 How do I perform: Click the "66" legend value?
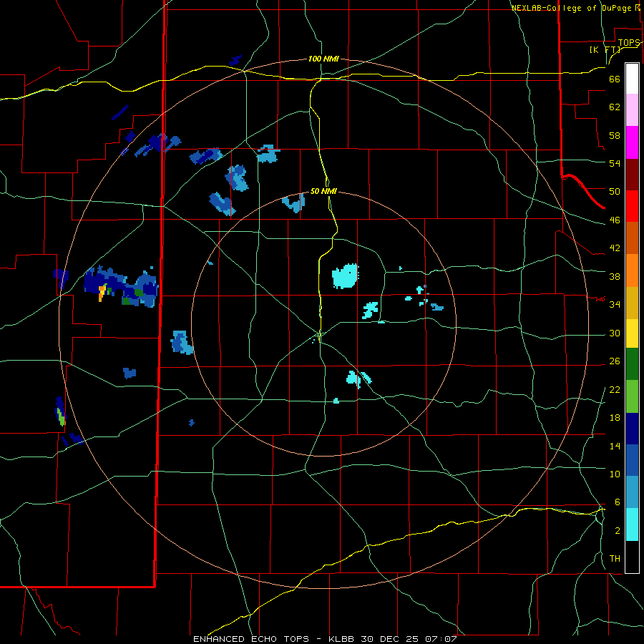(x=615, y=79)
